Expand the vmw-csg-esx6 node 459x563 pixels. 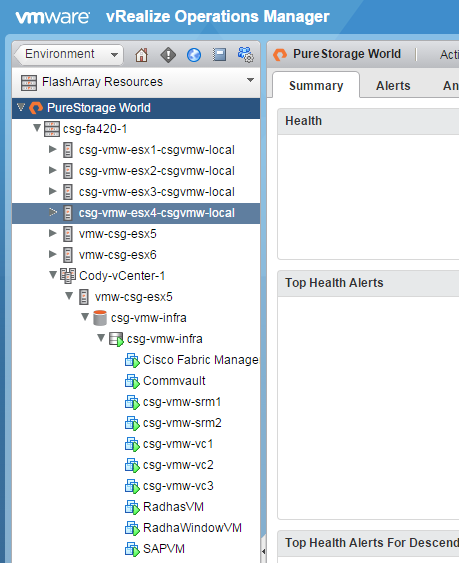[52, 254]
